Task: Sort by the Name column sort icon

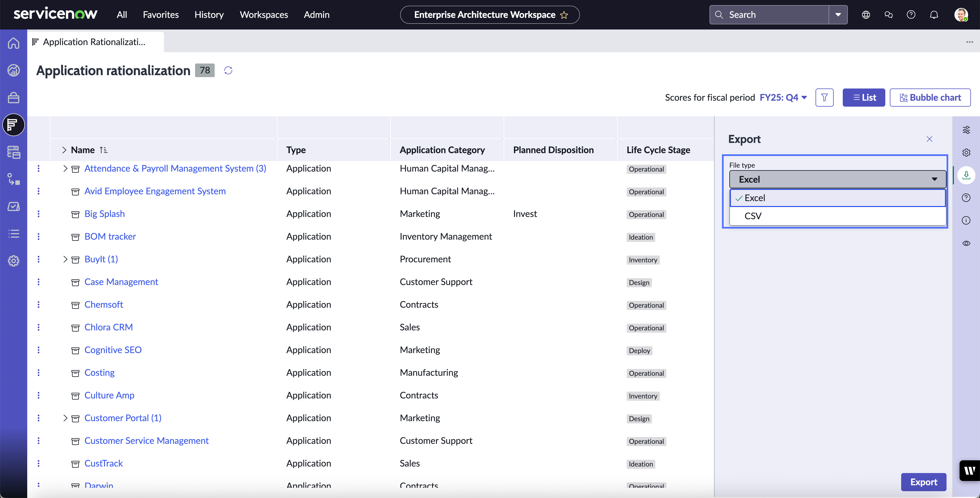Action: pos(104,150)
